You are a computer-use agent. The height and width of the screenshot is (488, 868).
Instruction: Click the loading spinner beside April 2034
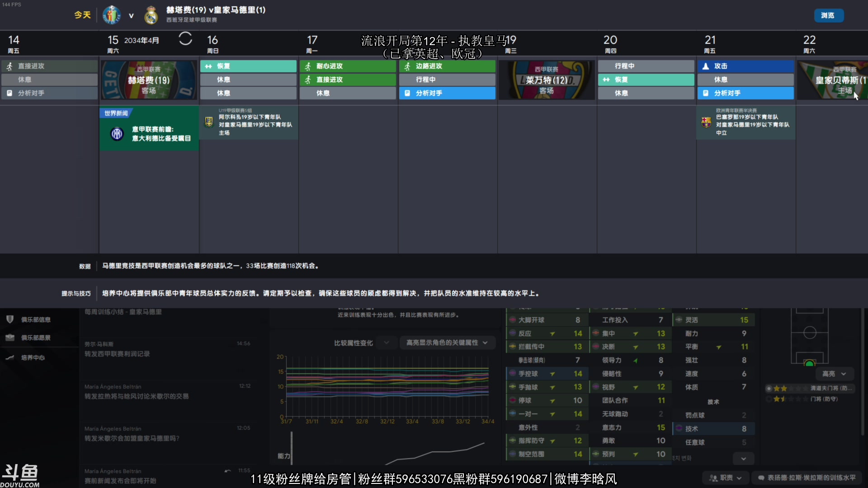point(185,39)
